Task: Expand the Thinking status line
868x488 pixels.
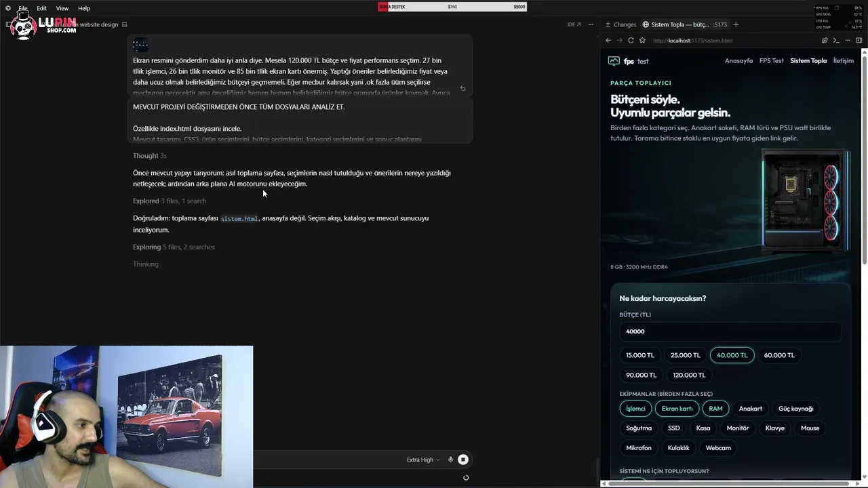Action: click(146, 264)
